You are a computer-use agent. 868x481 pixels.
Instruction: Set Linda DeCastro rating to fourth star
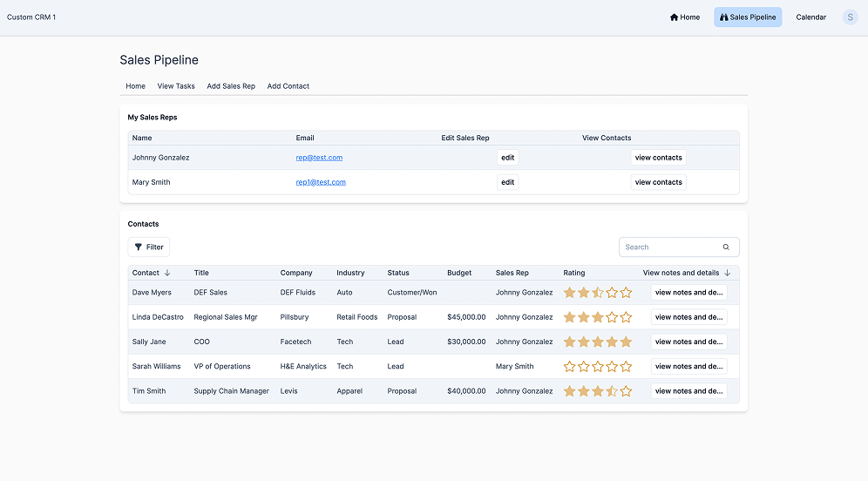point(612,317)
